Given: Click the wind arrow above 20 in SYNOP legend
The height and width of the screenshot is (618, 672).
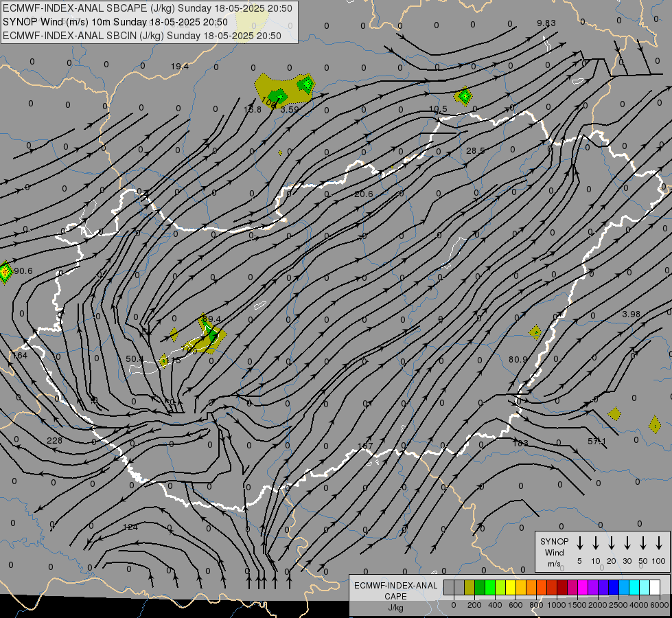Looking at the screenshot, I should pyautogui.click(x=612, y=543).
